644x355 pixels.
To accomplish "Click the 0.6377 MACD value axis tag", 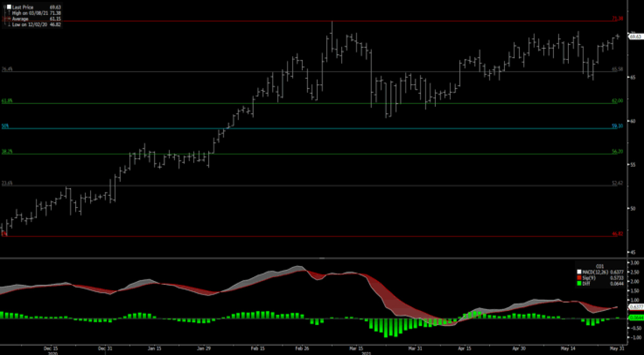I will [635, 307].
